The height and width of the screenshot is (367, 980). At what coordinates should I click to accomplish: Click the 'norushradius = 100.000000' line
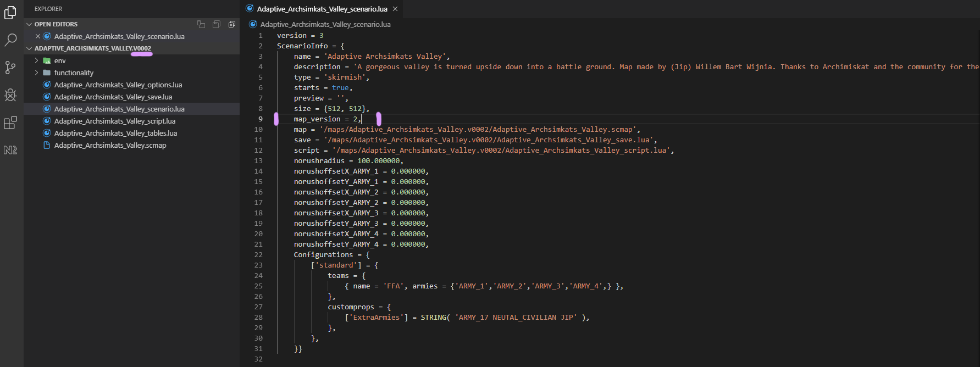click(348, 160)
